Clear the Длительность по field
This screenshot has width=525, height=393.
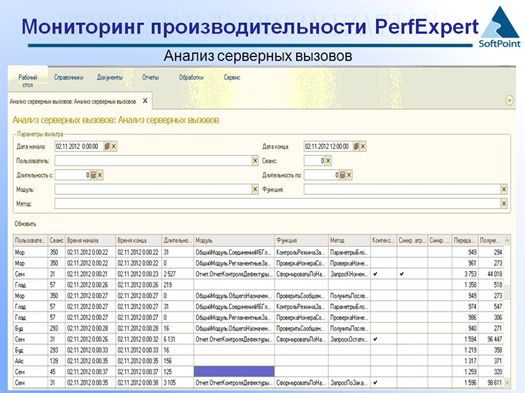point(349,175)
